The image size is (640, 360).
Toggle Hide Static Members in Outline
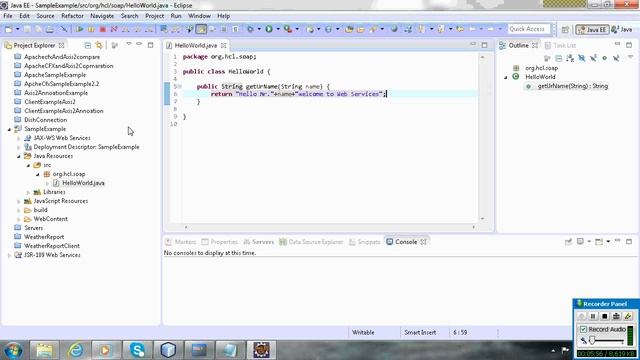(593, 58)
